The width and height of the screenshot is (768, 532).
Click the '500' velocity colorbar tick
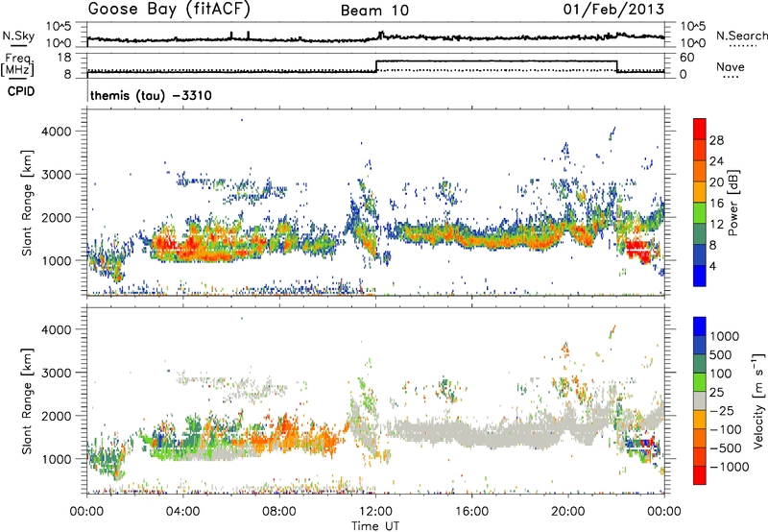pos(721,354)
